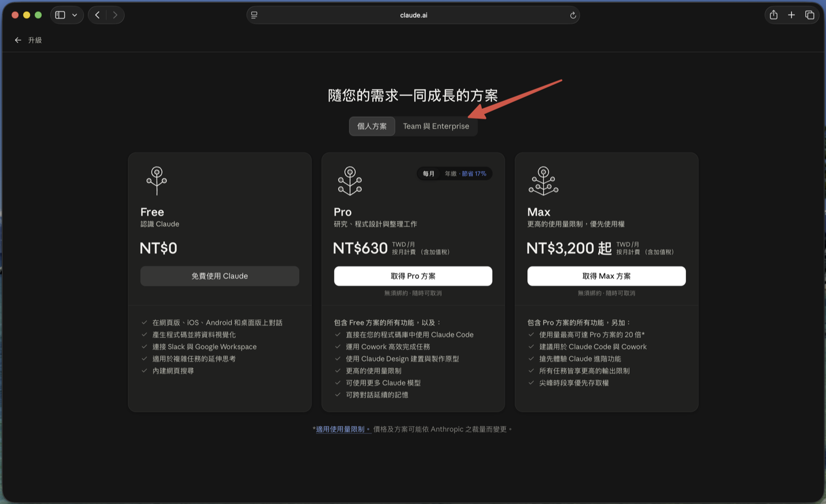Click the Free plan heading
Screen dimensions: 826x504
(152, 212)
